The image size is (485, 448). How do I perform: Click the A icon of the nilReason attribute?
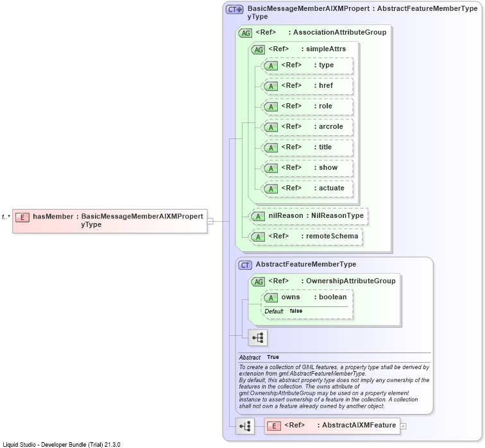[259, 216]
